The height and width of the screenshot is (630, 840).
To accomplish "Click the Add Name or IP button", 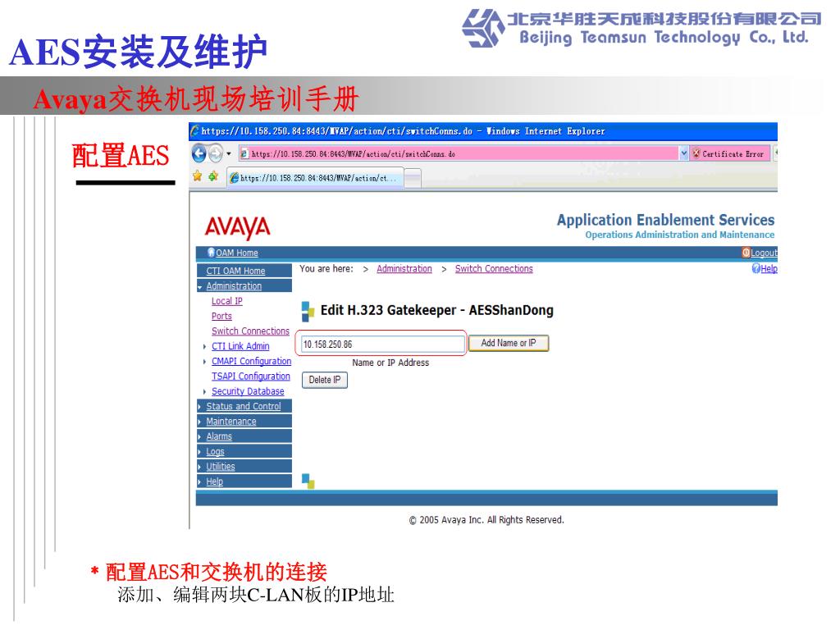I will 509,343.
